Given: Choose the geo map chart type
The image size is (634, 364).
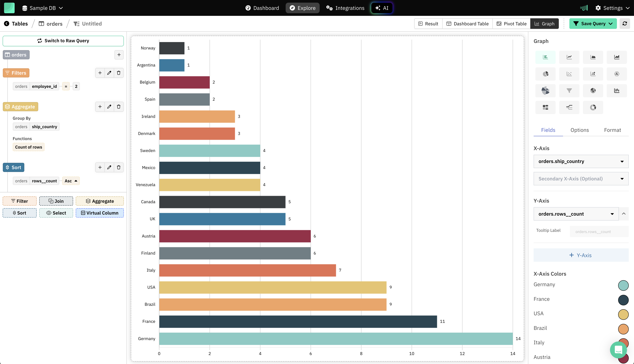Looking at the screenshot, I should [593, 90].
